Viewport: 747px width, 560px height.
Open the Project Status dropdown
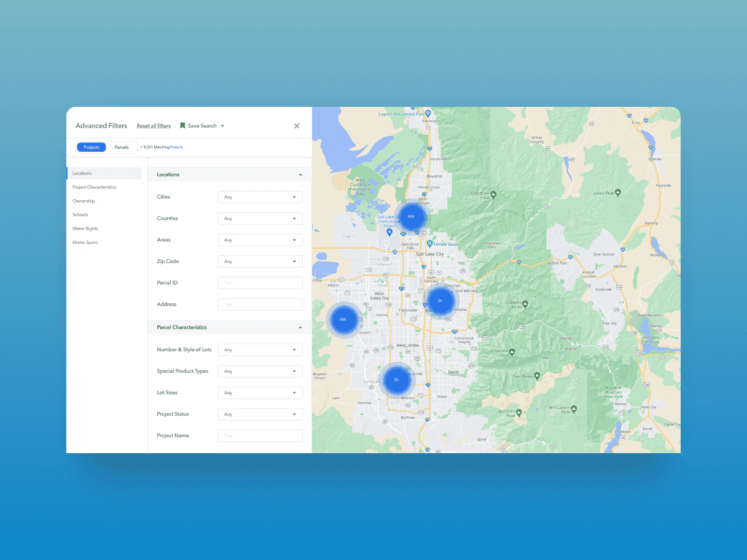click(x=260, y=414)
